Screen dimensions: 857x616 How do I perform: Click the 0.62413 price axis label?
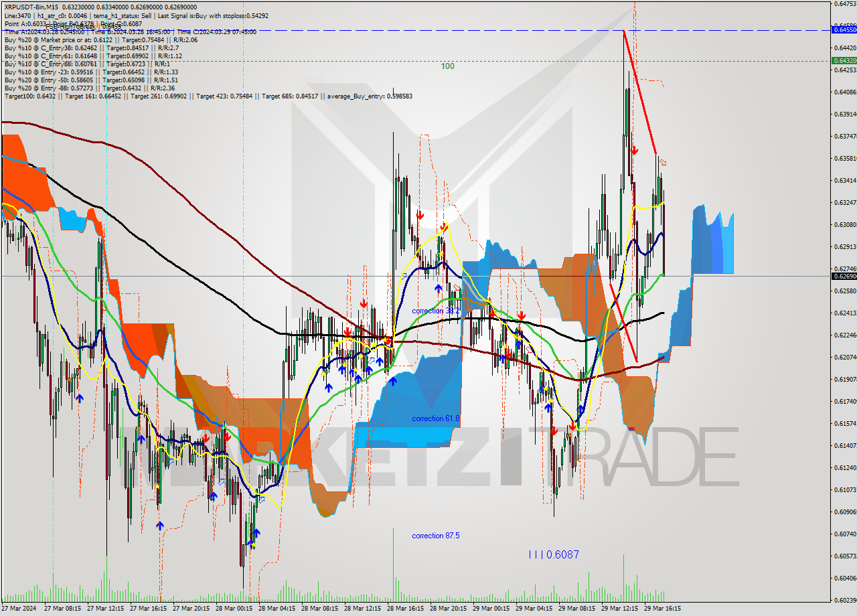[x=845, y=313]
